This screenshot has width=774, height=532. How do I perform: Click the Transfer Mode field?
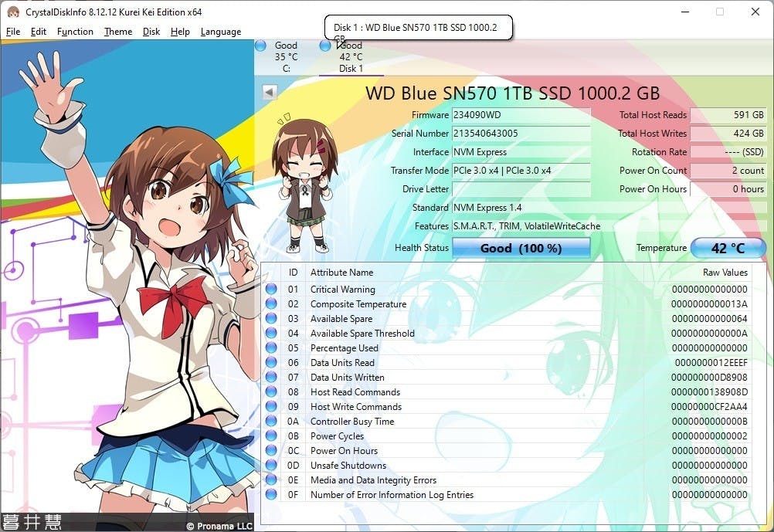point(521,171)
